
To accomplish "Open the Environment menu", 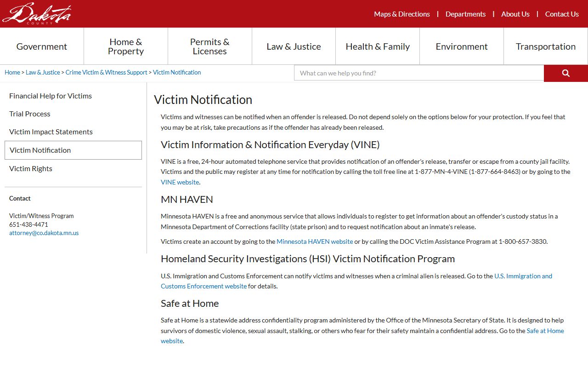I will pyautogui.click(x=462, y=46).
